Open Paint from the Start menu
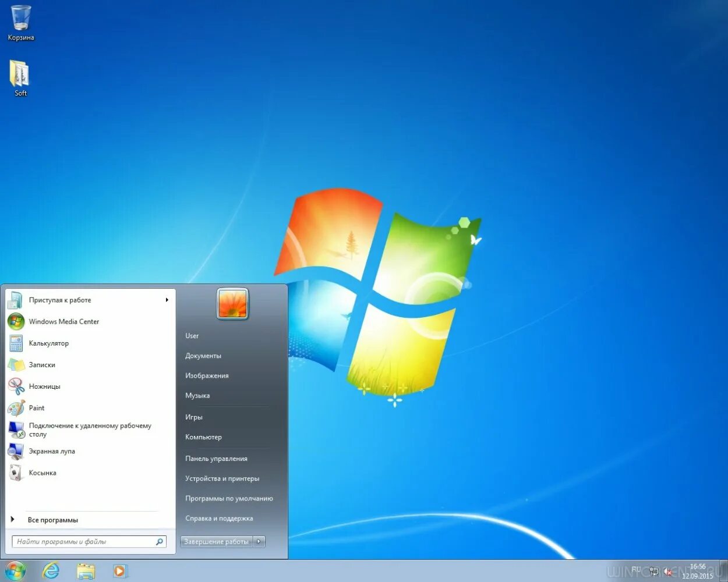 coord(36,407)
